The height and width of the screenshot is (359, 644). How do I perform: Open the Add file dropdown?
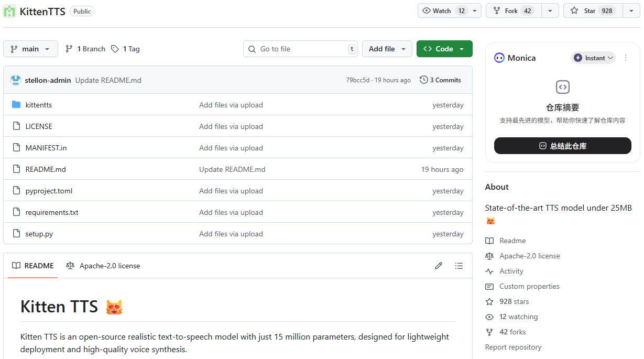tap(387, 49)
